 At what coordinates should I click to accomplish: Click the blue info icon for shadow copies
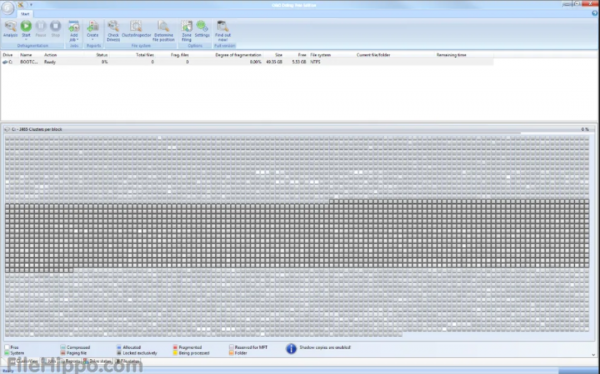click(291, 348)
